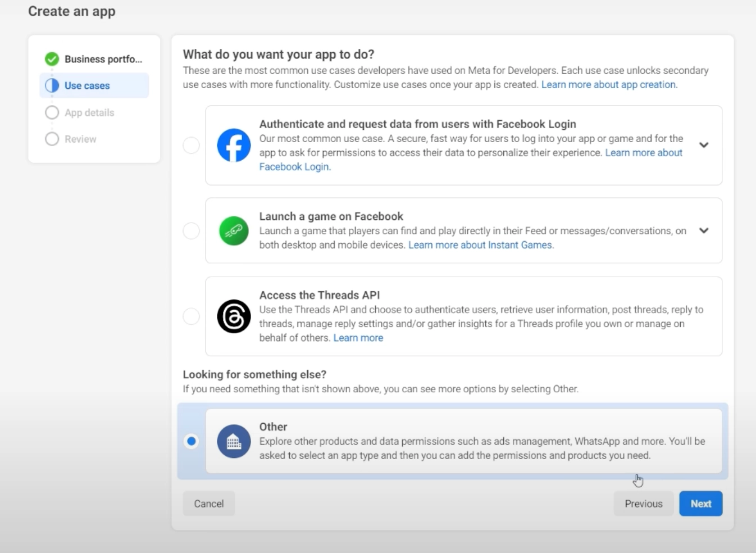The image size is (756, 553).
Task: Select the Facebook Login use case radio
Action: (192, 146)
